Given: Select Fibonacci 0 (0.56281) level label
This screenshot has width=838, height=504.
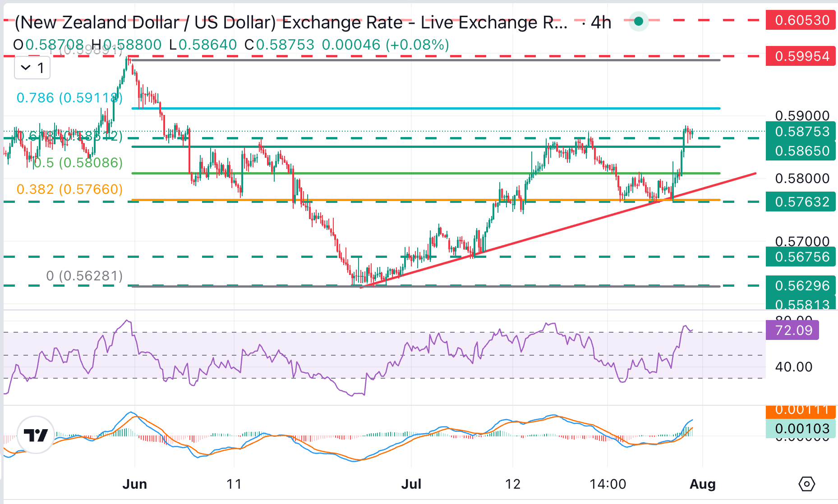Looking at the screenshot, I should (x=84, y=276).
